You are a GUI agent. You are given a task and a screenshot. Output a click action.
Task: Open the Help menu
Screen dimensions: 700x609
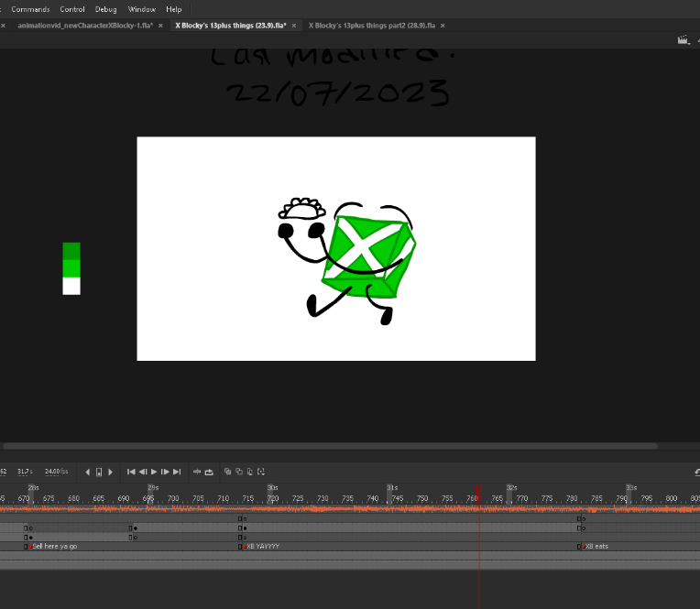[174, 9]
